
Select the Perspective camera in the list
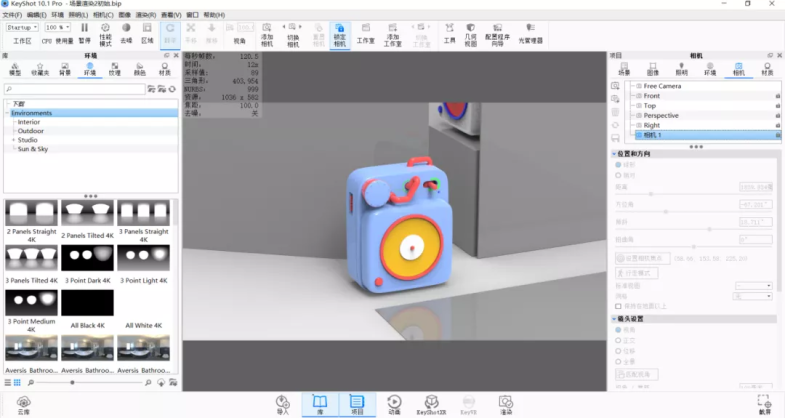pos(661,115)
